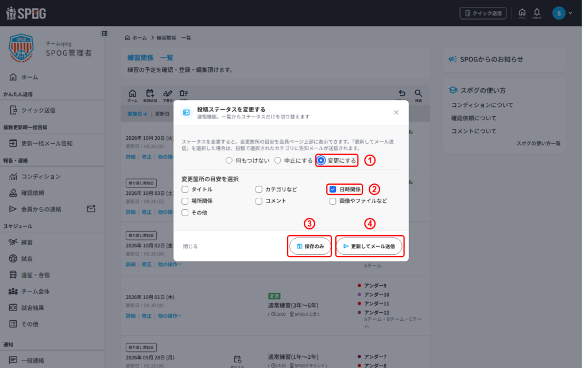588x368 pixels.
Task: Open notifications bell icon
Action: click(x=537, y=13)
